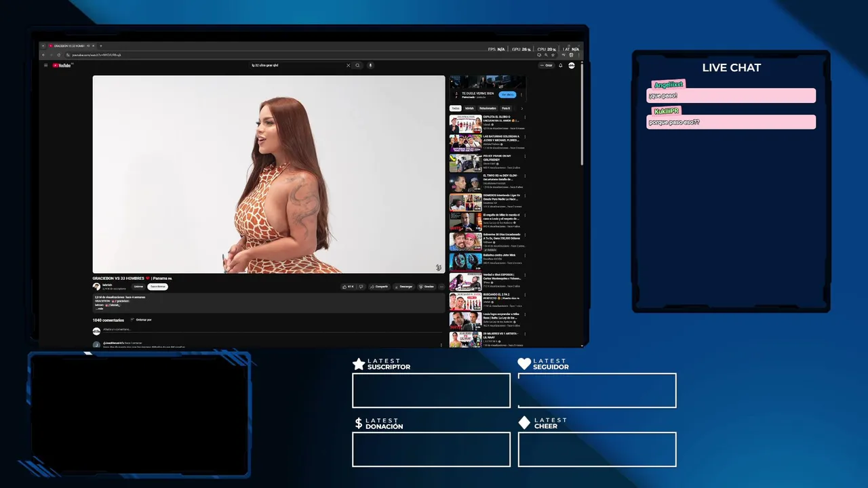Dislike the video with thumbs-down button
This screenshot has height=488, width=868.
[x=361, y=287]
